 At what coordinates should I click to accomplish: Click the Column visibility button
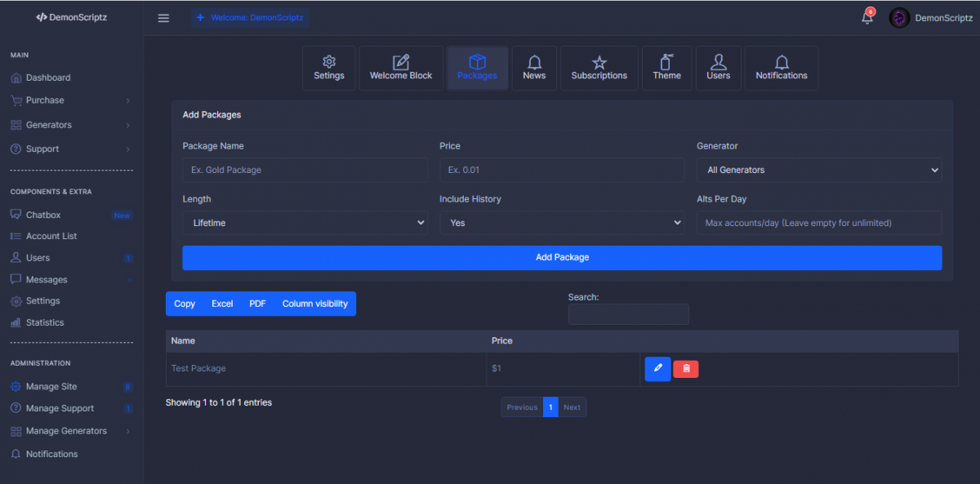coord(314,304)
